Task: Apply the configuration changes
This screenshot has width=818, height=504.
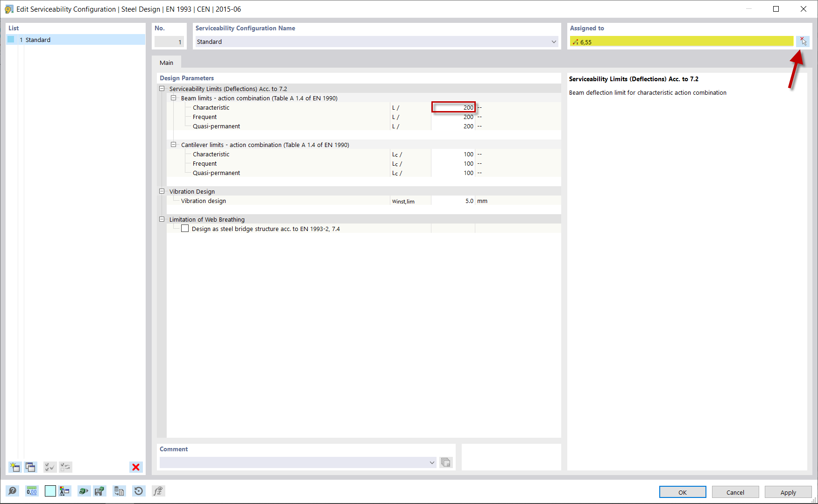Action: [x=788, y=492]
